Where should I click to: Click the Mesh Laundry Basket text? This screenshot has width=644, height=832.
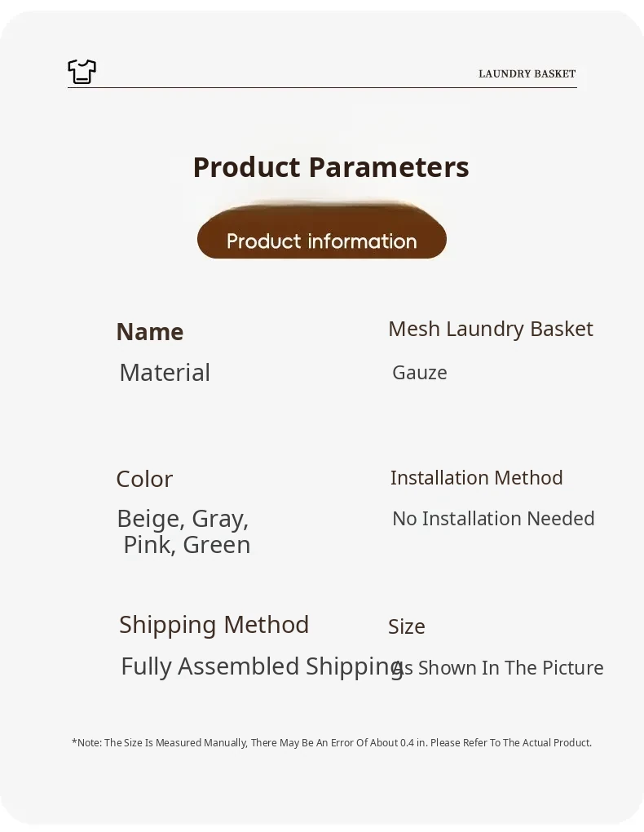[491, 329]
